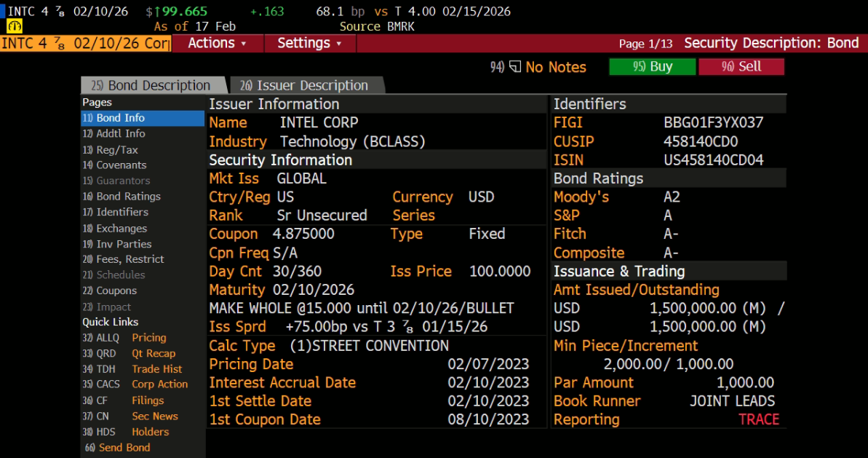Click Send Bond link
This screenshot has height=458, width=868.
[117, 448]
